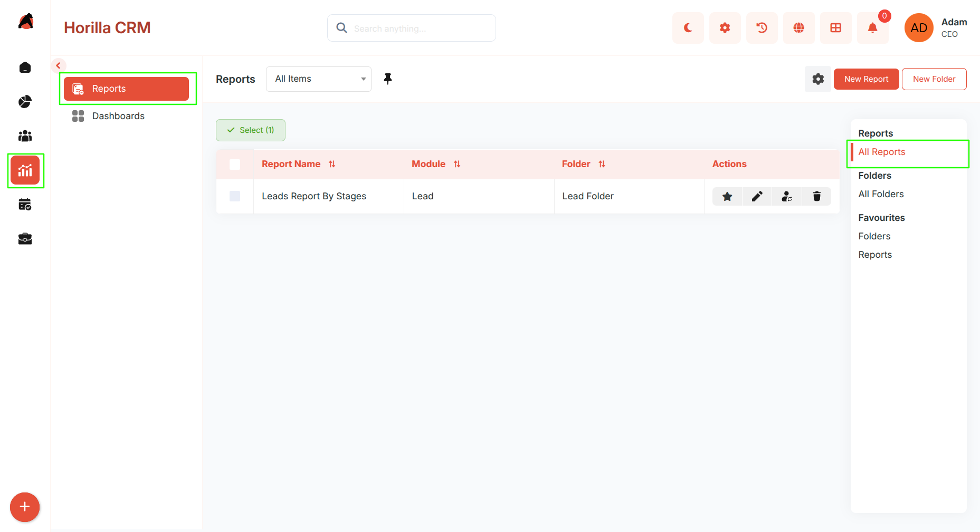Open All Folders in the right panel

click(881, 194)
